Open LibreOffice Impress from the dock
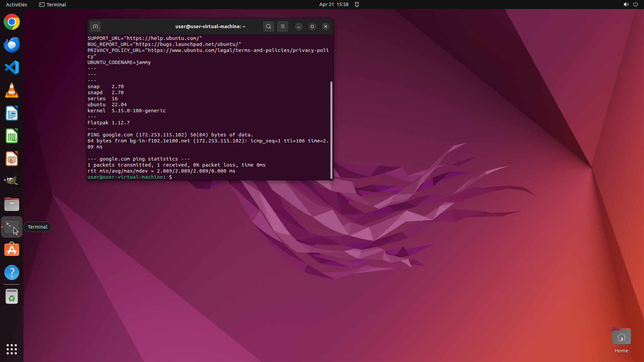Image resolution: width=644 pixels, height=362 pixels. (12, 159)
